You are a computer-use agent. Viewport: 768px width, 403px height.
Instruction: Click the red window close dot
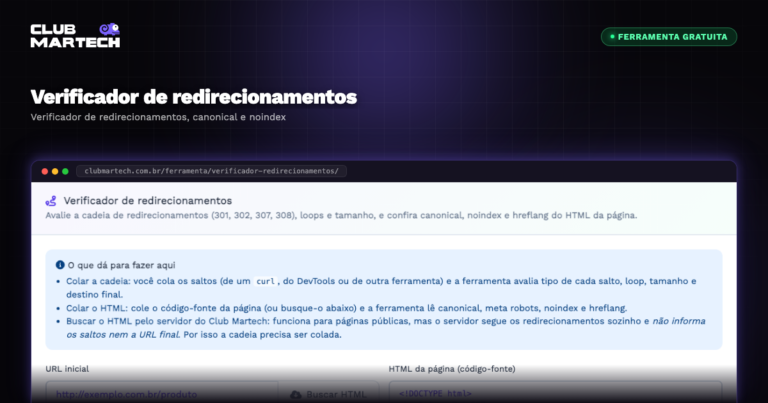coord(45,171)
